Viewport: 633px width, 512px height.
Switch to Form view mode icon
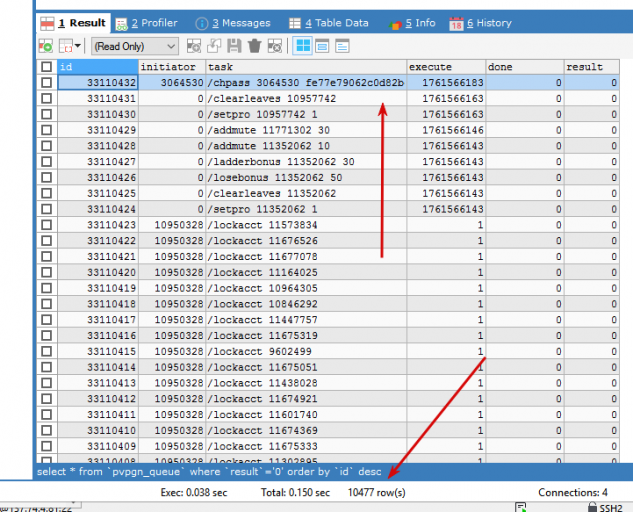(322, 46)
